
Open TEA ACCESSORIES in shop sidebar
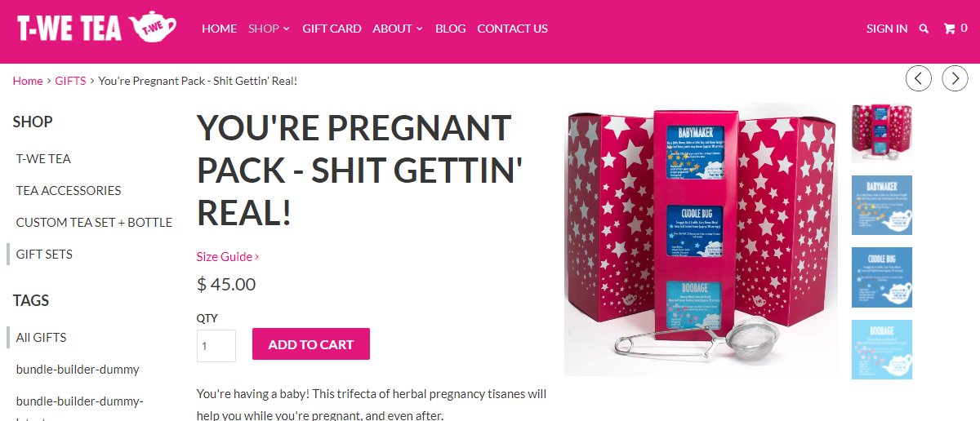tap(69, 190)
